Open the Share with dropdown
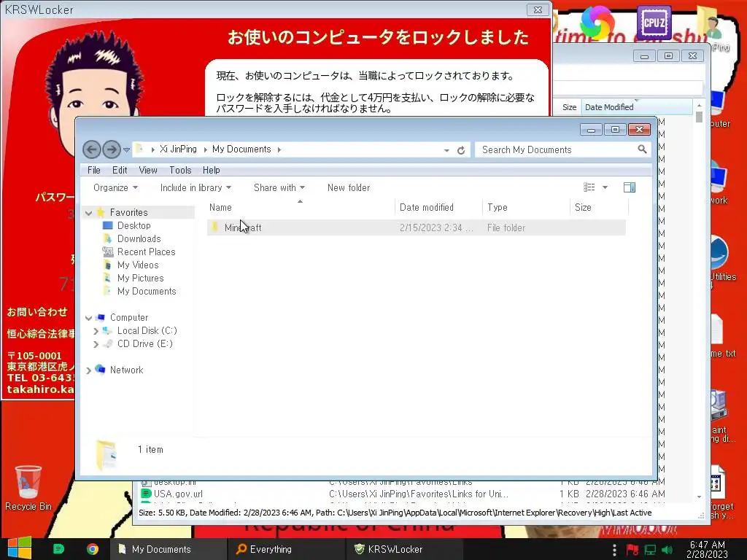Screen dimensions: 747x560 279,187
